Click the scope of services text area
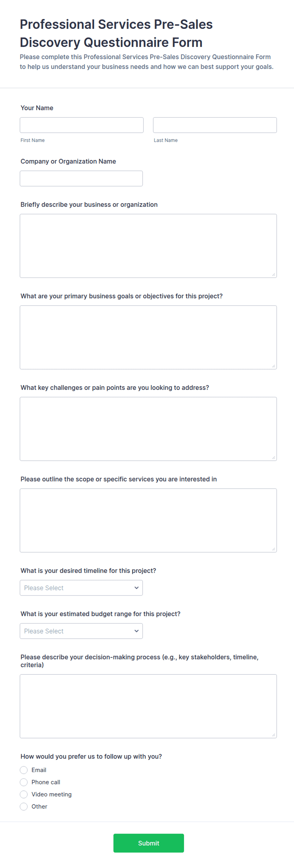 (148, 520)
